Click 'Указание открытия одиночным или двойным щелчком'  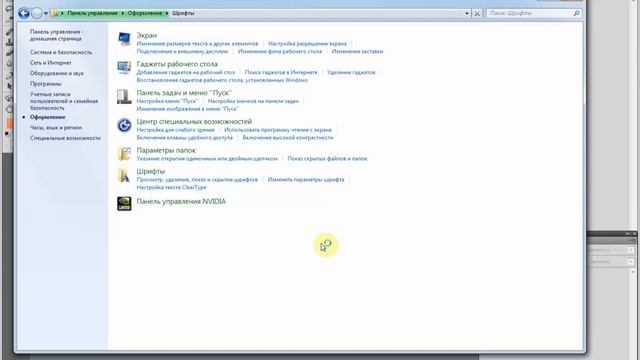pyautogui.click(x=207, y=158)
